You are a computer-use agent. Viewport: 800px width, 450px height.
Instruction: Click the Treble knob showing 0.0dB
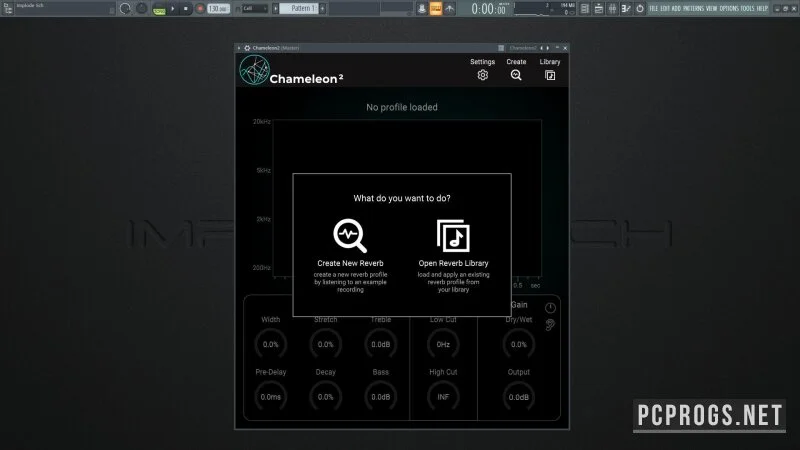(381, 344)
